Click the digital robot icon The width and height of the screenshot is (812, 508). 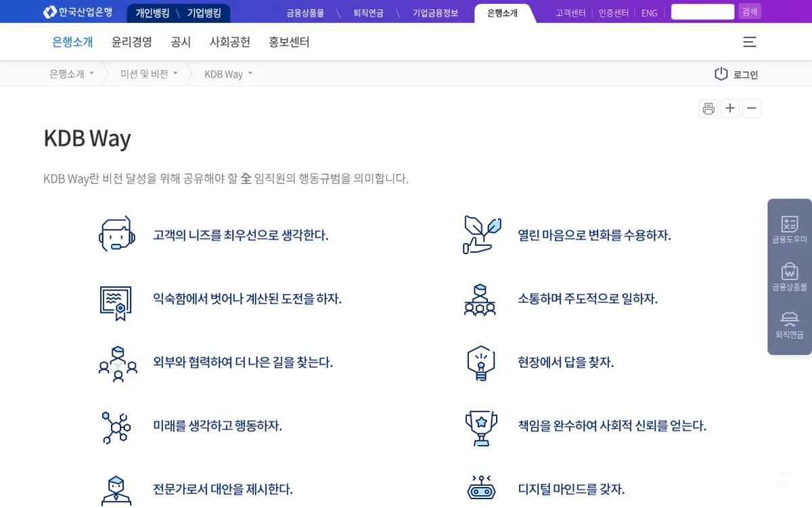point(482,488)
